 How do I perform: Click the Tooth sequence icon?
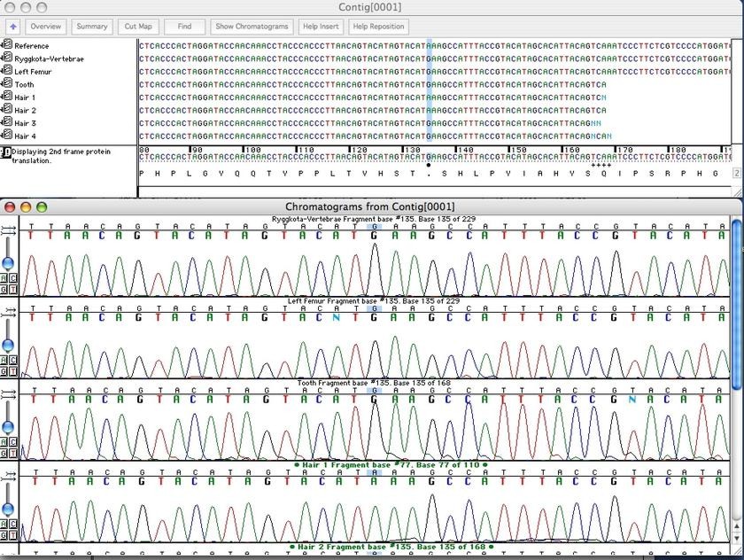pyautogui.click(x=7, y=84)
